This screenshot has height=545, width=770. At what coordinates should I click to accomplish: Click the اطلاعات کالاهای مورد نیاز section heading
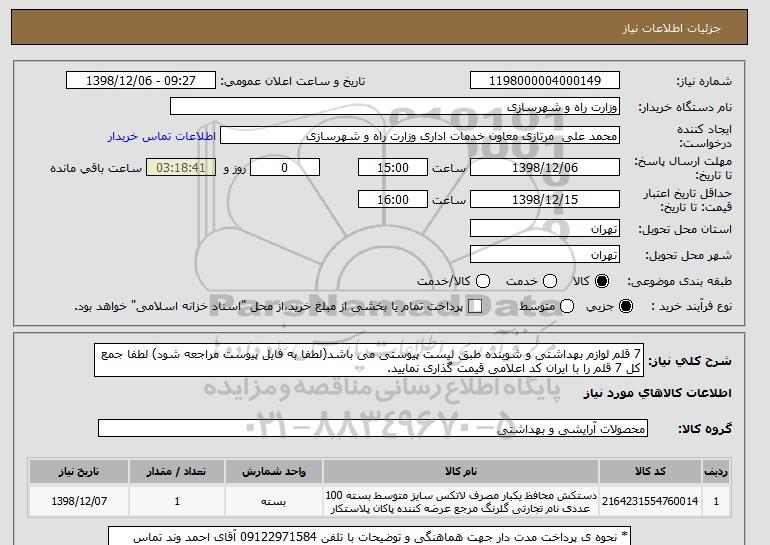click(x=657, y=393)
